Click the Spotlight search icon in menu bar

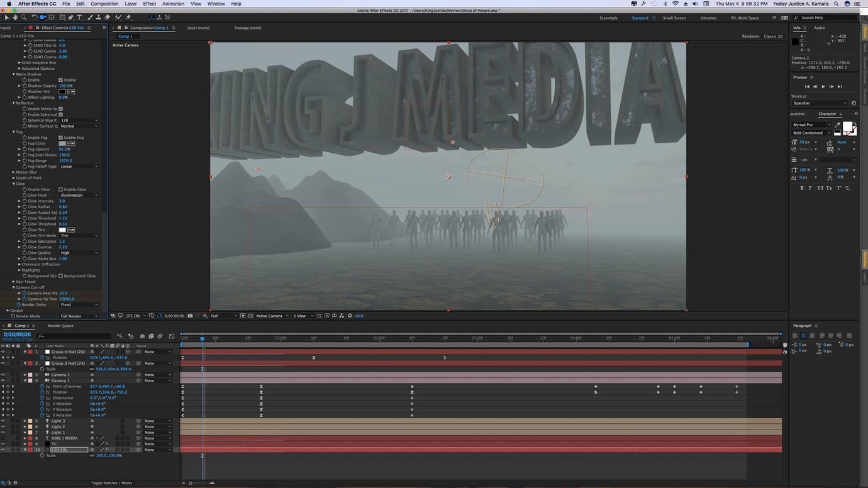836,4
